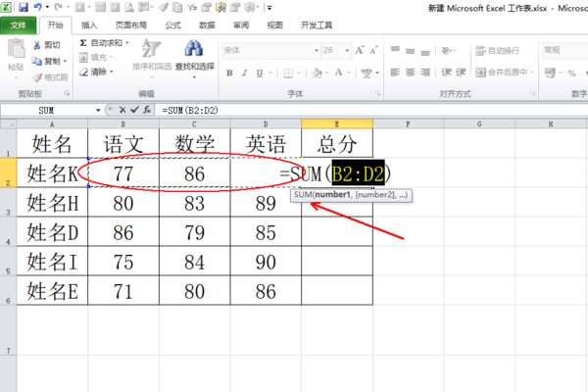Toggle Bottom Align for cell
Viewport: 588px width, 392px height.
pos(425,51)
